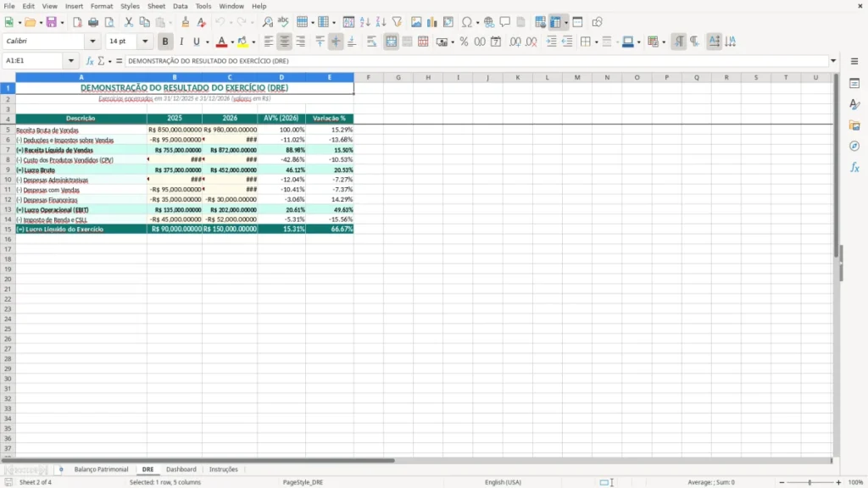Image resolution: width=868 pixels, height=488 pixels.
Task: Open the Borders dropdown arrow
Action: pyautogui.click(x=596, y=42)
